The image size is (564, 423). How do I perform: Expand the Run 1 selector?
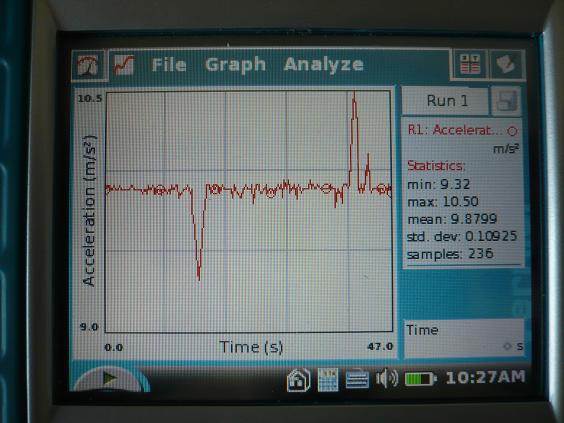pos(445,101)
